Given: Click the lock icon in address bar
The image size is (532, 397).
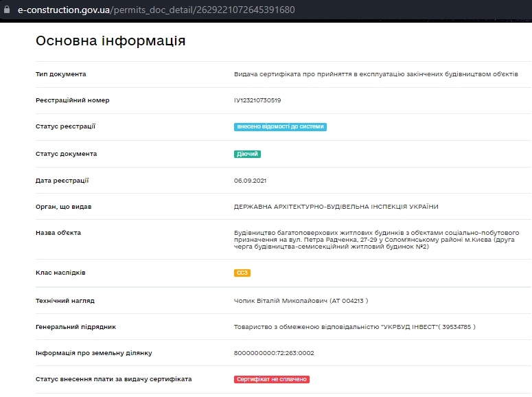Looking at the screenshot, I should pos(7,9).
